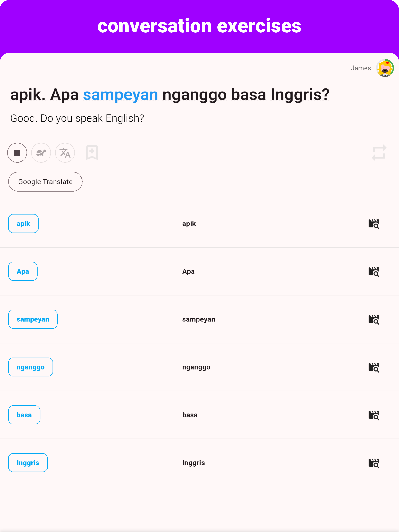This screenshot has height=532, width=399.
Task: Open James's profile avatar
Action: click(x=385, y=68)
